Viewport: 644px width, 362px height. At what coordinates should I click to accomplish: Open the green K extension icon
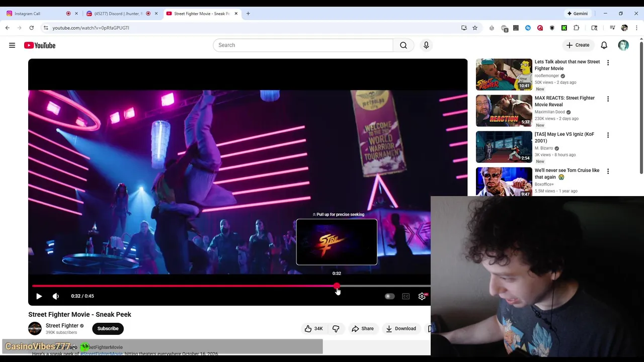564,28
